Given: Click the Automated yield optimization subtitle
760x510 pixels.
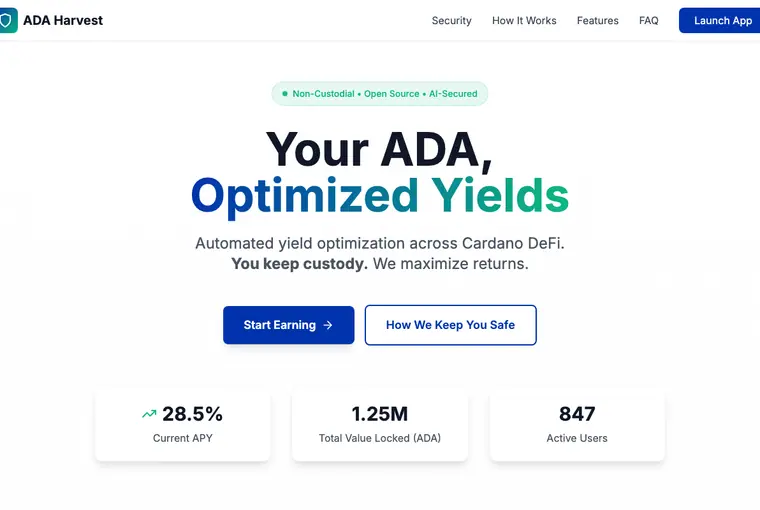Looking at the screenshot, I should tap(380, 243).
